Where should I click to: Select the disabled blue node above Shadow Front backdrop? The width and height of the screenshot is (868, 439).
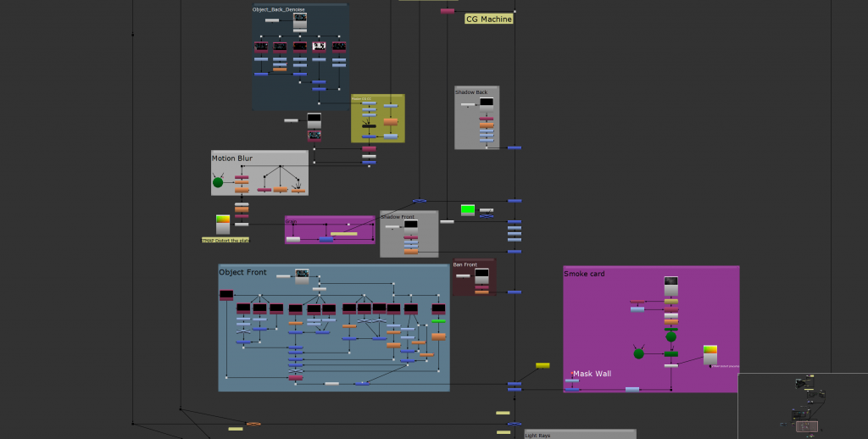click(x=420, y=201)
